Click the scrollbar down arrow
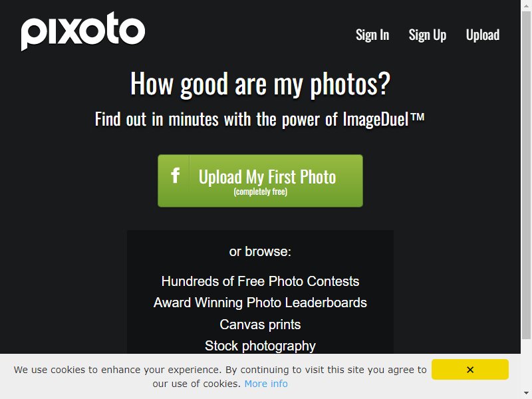This screenshot has height=399, width=532. coord(526,393)
